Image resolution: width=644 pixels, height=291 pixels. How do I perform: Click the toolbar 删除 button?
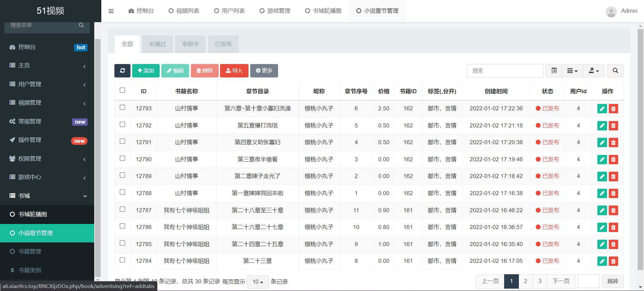tap(205, 71)
